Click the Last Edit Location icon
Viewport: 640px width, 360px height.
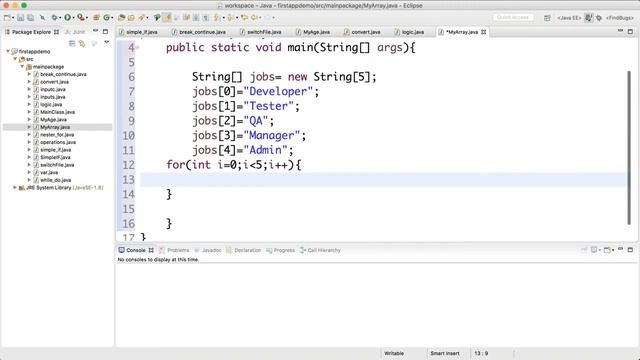click(244, 18)
